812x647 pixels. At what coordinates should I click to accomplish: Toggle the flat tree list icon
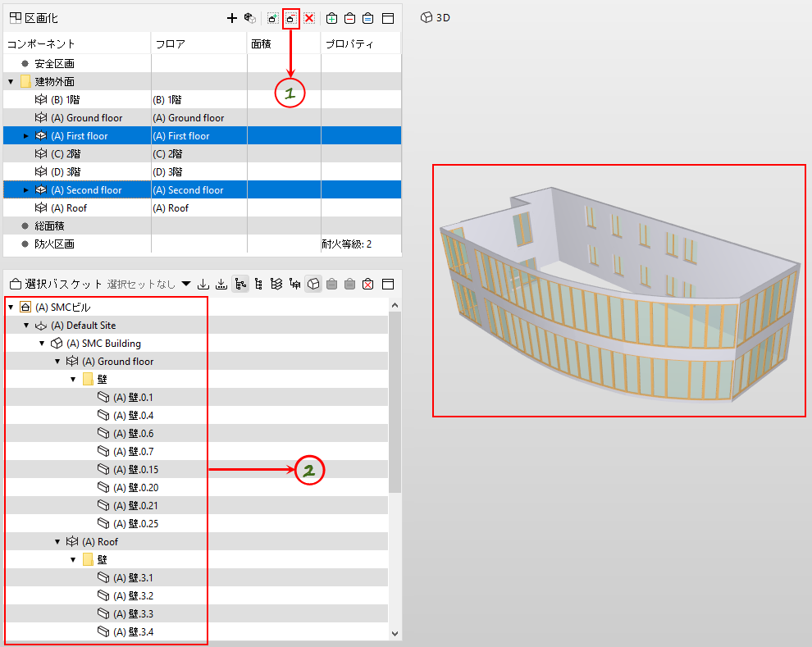click(258, 284)
